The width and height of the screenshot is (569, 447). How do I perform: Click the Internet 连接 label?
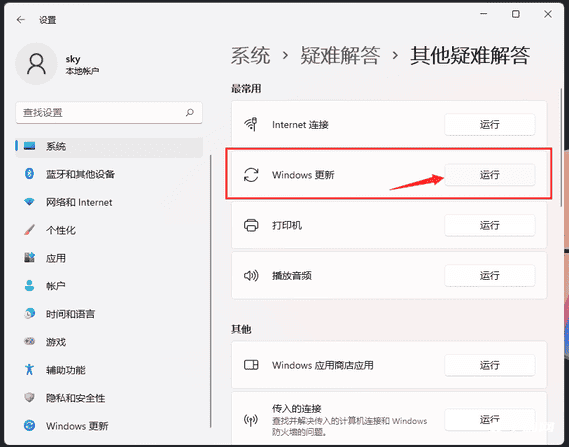pos(300,125)
